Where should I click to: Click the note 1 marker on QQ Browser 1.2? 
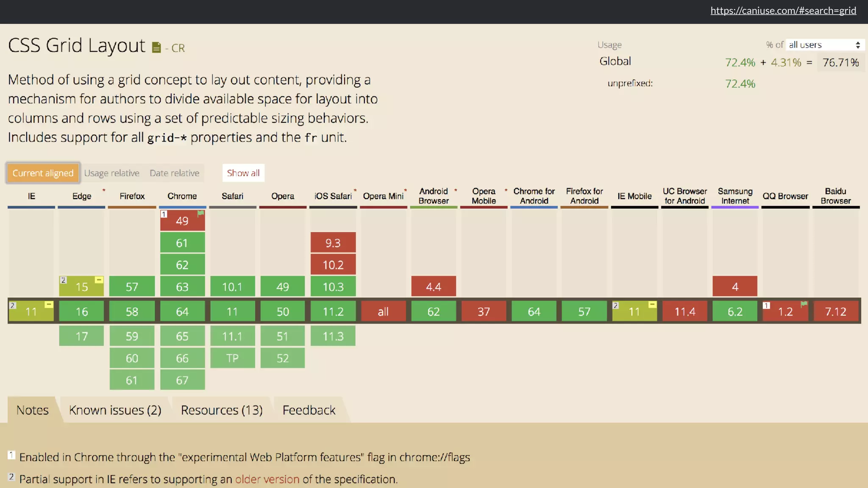[x=767, y=305]
